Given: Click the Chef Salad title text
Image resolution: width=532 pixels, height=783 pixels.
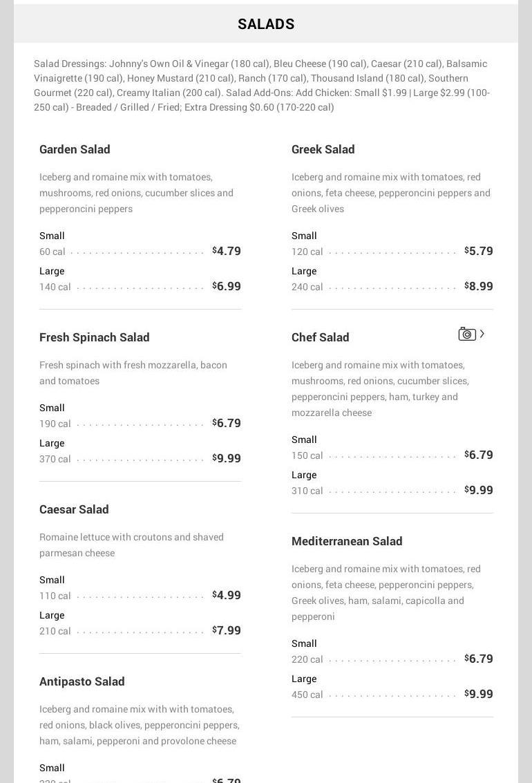Looking at the screenshot, I should click(x=321, y=337).
